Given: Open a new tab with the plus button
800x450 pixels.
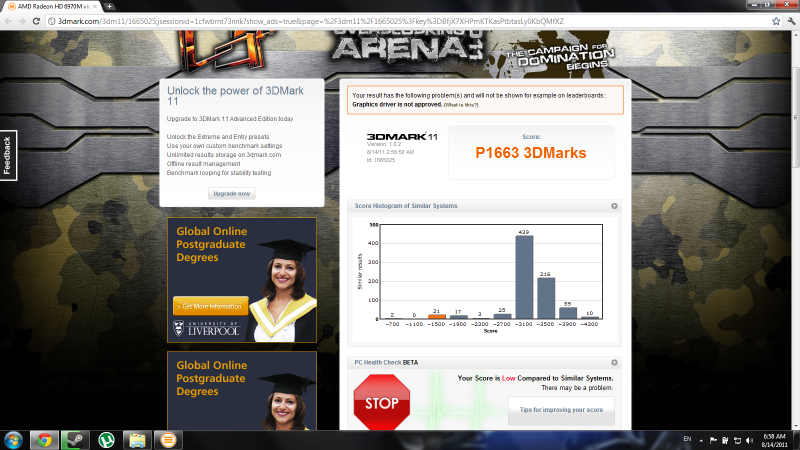Looking at the screenshot, I should [109, 7].
